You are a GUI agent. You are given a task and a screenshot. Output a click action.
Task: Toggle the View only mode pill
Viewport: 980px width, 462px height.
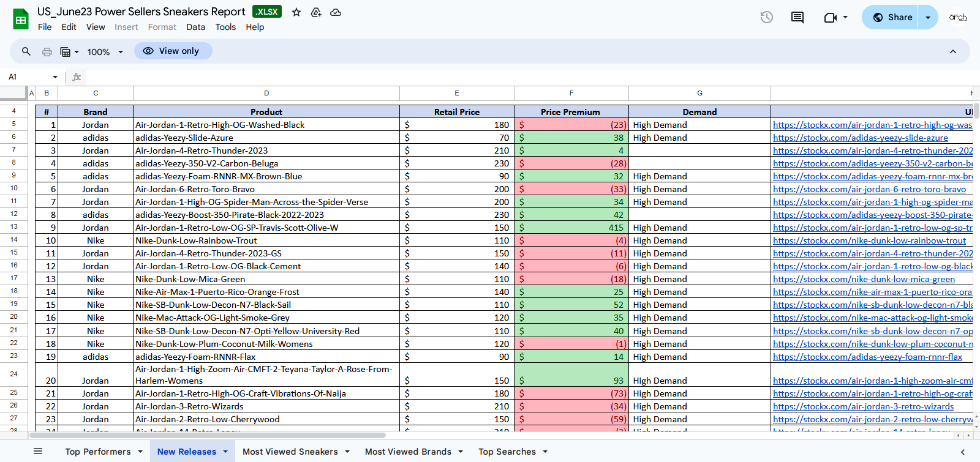pyautogui.click(x=173, y=51)
